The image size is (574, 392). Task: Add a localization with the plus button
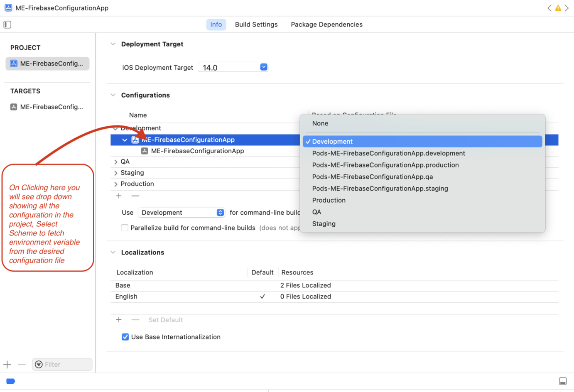point(119,320)
